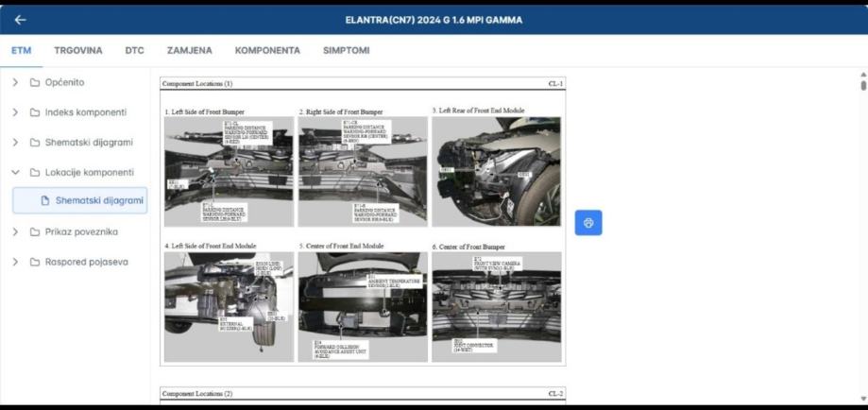This screenshot has width=868, height=410.
Task: Click the folder icon beside Raspored pojaseva
Action: (x=35, y=262)
